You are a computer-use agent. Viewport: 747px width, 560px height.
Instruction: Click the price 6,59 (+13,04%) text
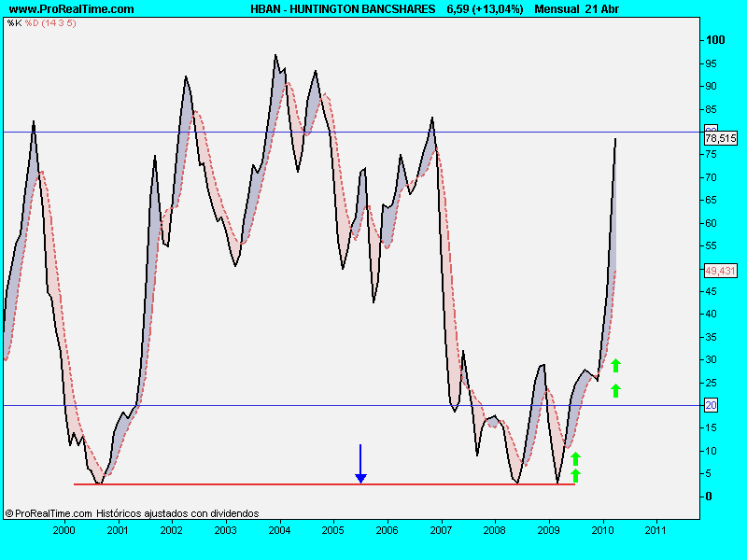pos(485,9)
